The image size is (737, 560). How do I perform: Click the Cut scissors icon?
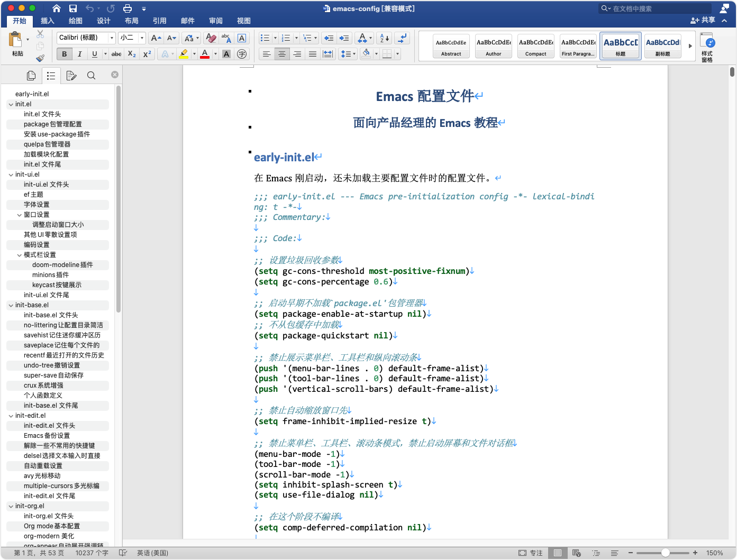click(x=40, y=34)
